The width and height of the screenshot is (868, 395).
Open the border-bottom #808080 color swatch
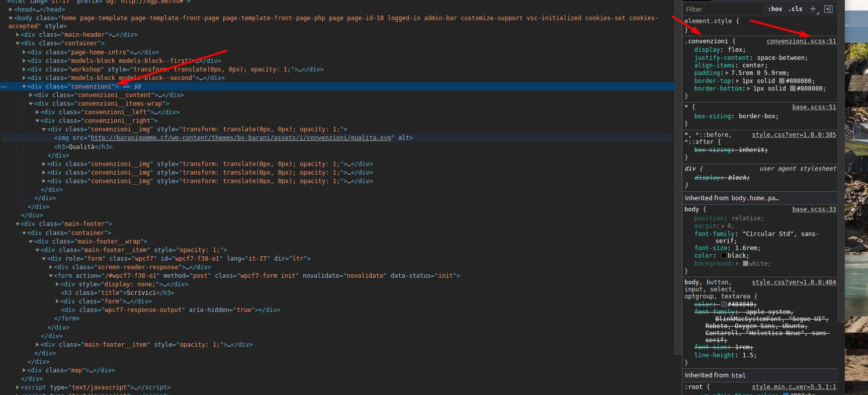point(793,89)
